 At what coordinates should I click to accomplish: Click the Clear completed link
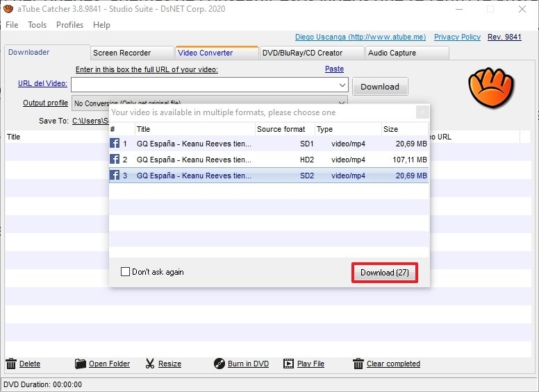coord(393,364)
